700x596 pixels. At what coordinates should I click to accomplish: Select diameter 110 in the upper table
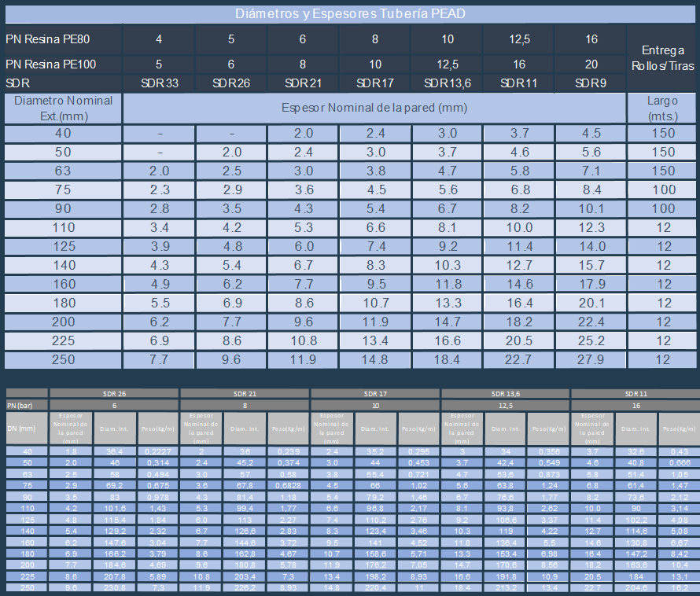[64, 227]
